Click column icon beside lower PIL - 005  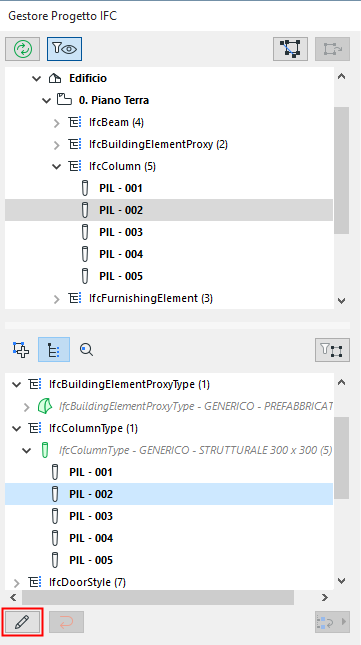click(55, 559)
